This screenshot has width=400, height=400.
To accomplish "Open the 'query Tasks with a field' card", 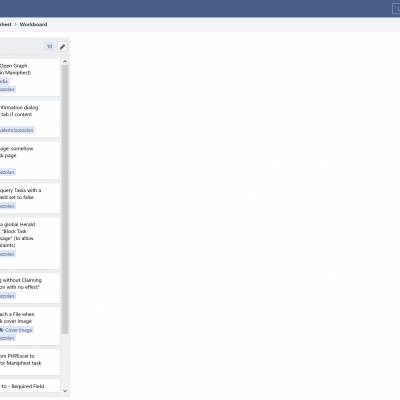I will (x=30, y=198).
